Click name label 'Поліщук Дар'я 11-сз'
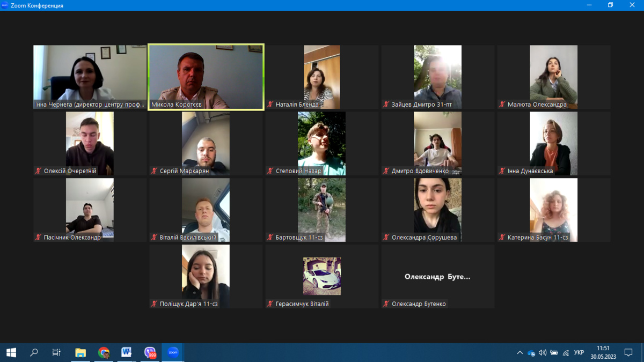This screenshot has height=362, width=644. [x=188, y=304]
